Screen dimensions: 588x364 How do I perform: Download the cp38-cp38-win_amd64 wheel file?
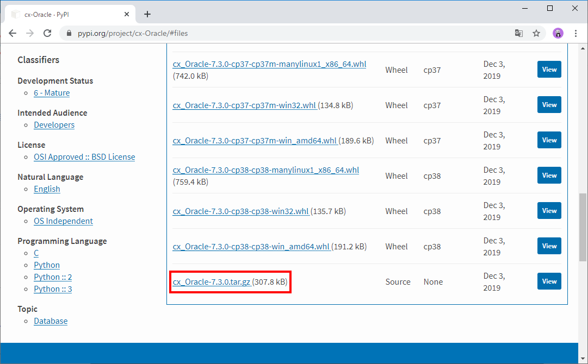point(251,247)
